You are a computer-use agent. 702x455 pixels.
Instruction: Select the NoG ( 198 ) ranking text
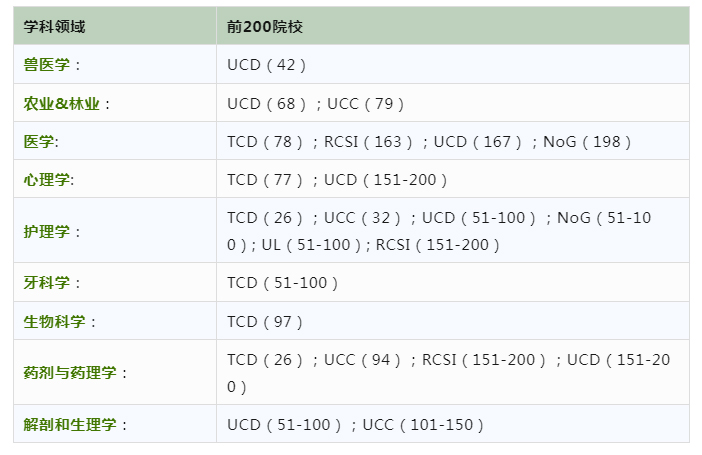[587, 142]
